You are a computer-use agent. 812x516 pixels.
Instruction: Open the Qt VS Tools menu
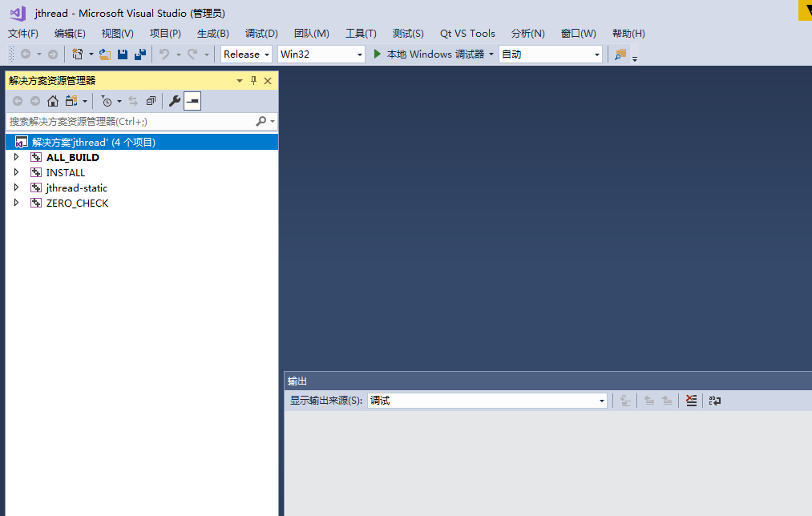click(467, 34)
